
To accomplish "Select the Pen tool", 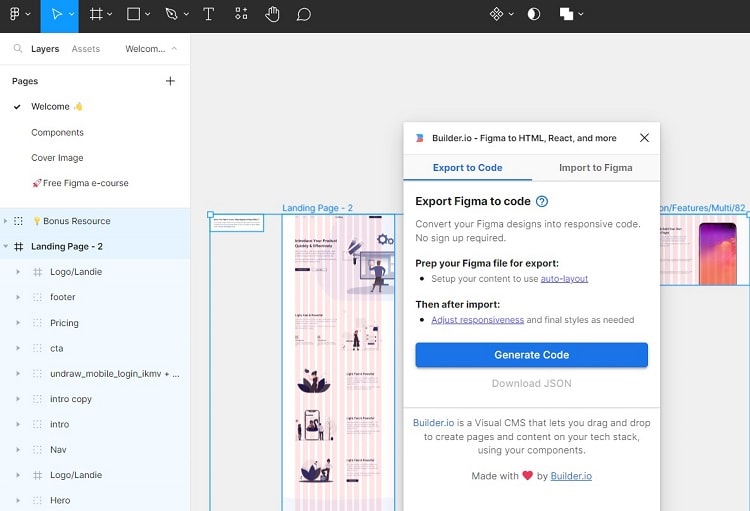I will pyautogui.click(x=171, y=14).
